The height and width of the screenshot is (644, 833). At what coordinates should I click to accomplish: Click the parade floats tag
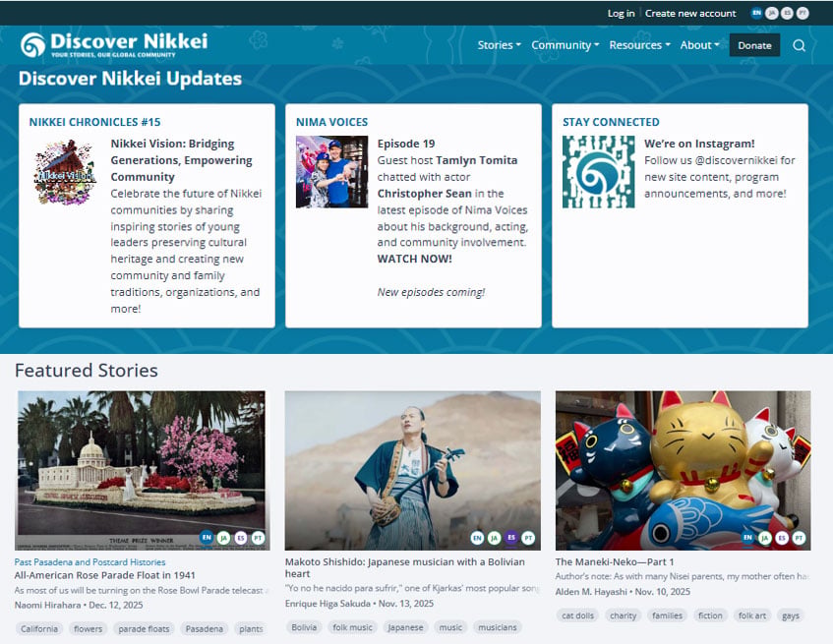click(144, 628)
